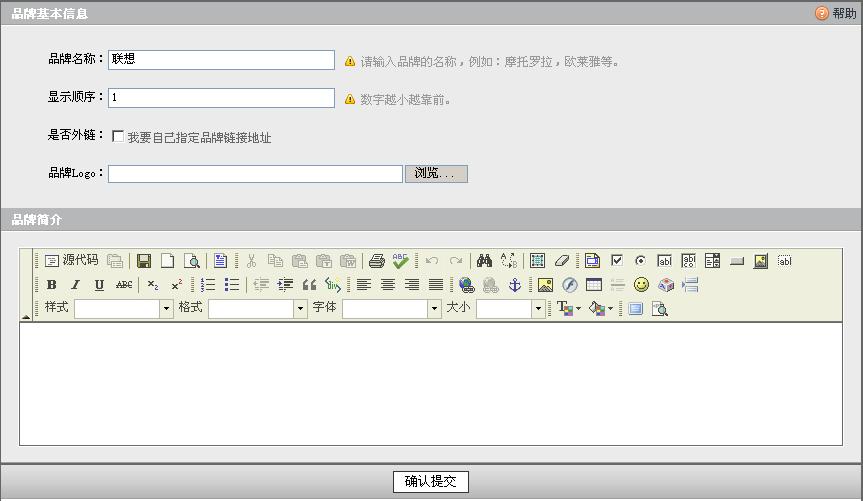Insert a form button element
The width and height of the screenshot is (863, 501).
click(x=736, y=261)
